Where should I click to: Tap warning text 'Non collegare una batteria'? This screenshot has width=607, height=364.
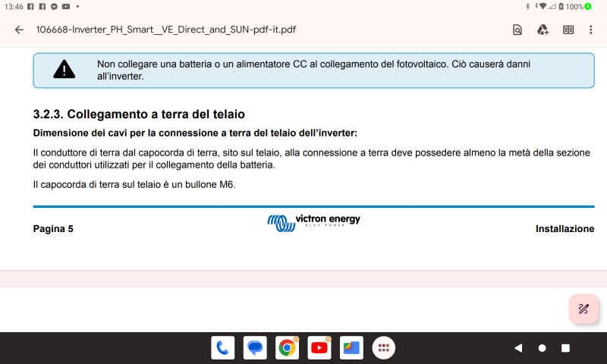click(313, 70)
